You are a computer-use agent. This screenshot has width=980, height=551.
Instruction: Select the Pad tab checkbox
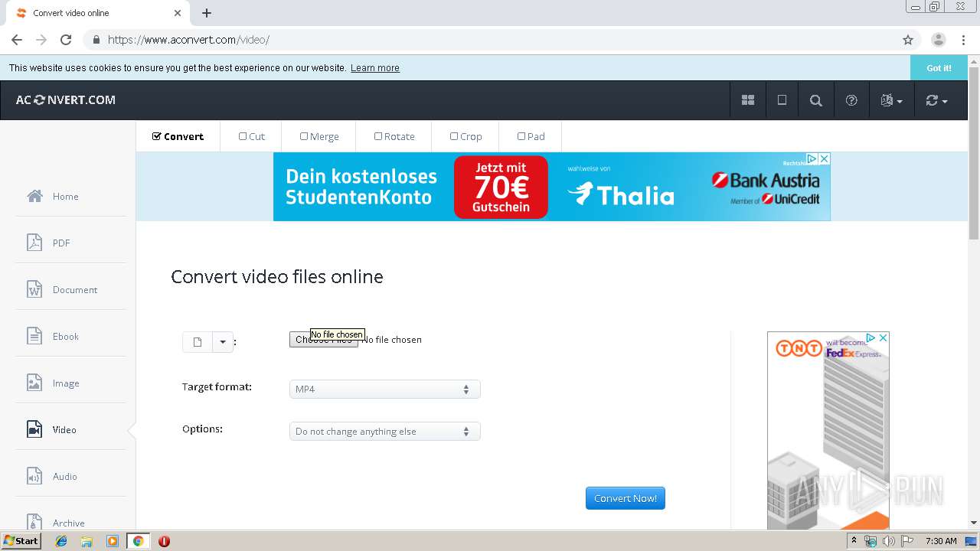coord(521,136)
